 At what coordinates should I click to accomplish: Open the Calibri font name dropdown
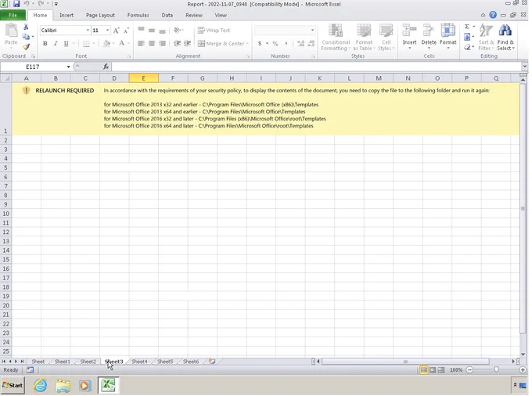pyautogui.click(x=88, y=31)
